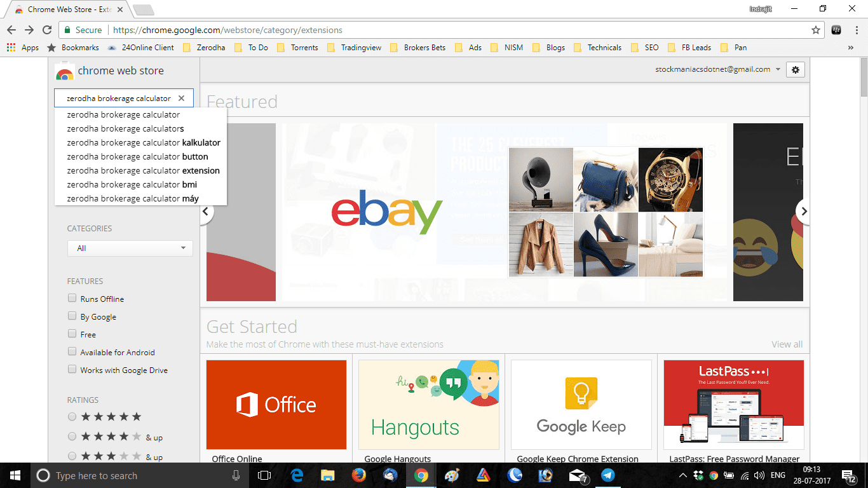Open the 24Online Client bookmark

pos(140,48)
